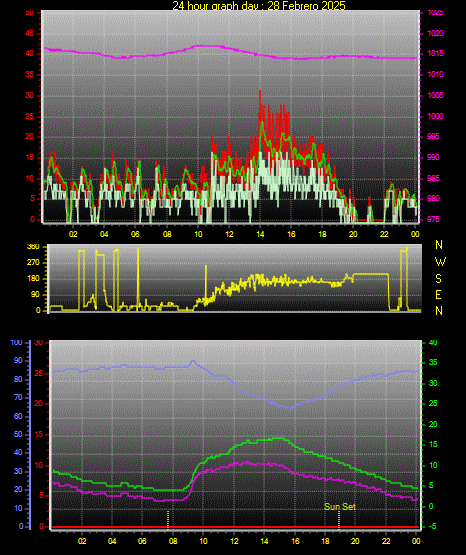The width and height of the screenshot is (466, 555).
Task: Click the sunrise dotted marker near 08
Action: [168, 520]
